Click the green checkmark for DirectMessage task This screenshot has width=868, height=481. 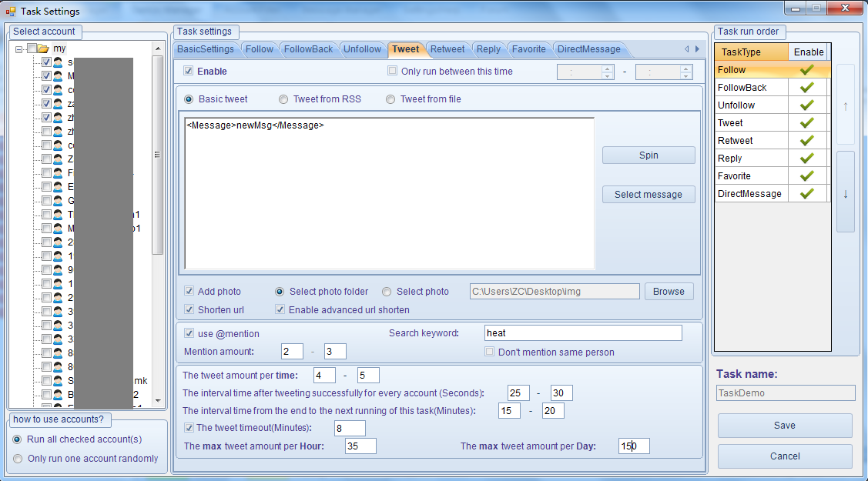pyautogui.click(x=807, y=194)
